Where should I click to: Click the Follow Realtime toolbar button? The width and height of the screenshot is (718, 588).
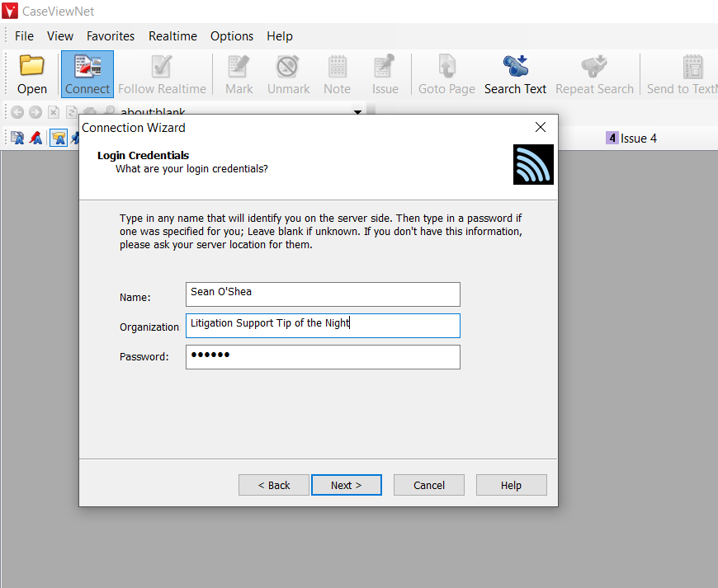(x=162, y=74)
